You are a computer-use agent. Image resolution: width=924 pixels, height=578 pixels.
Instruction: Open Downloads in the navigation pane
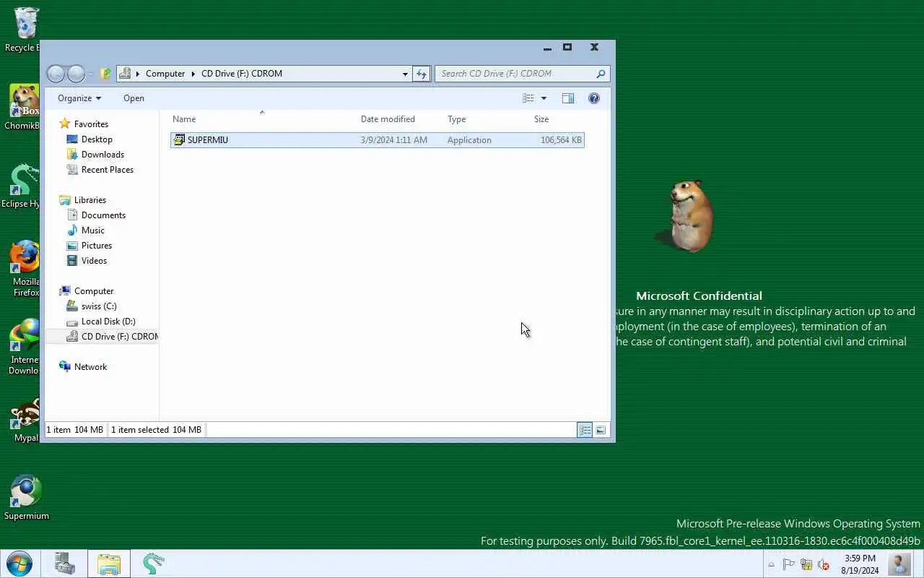pyautogui.click(x=103, y=155)
